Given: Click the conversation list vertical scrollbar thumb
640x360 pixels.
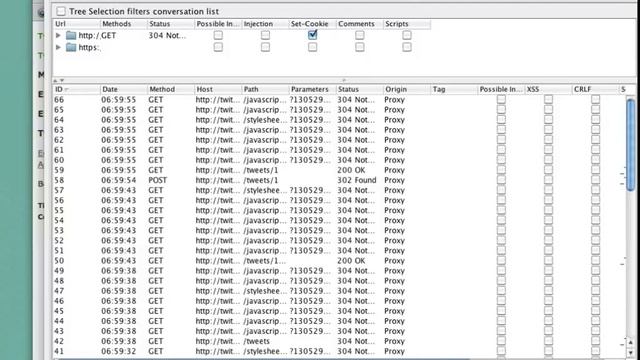Looking at the screenshot, I should point(631,144).
